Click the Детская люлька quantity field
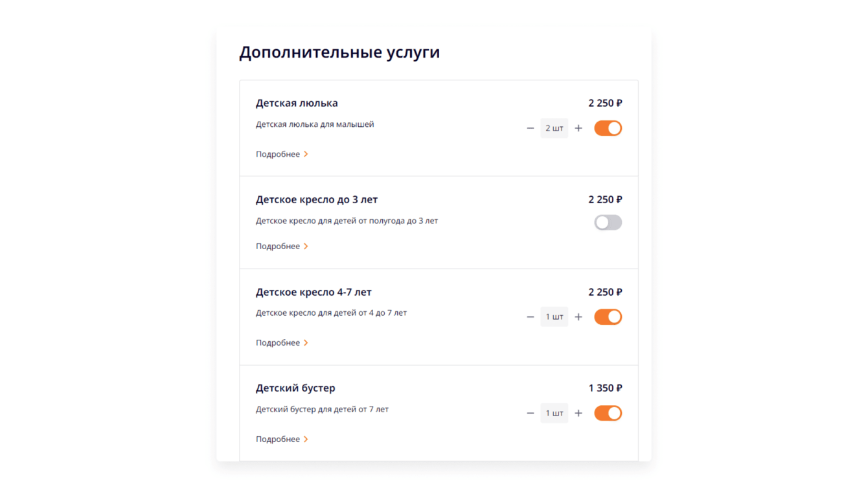The image size is (868, 488). tap(554, 128)
